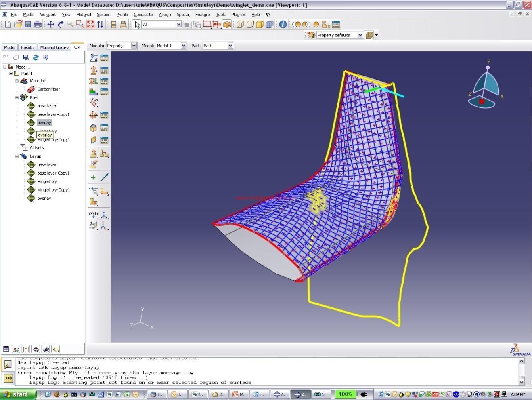Click the Create Material tool icon
This screenshot has width=532, height=400.
pyautogui.click(x=93, y=58)
